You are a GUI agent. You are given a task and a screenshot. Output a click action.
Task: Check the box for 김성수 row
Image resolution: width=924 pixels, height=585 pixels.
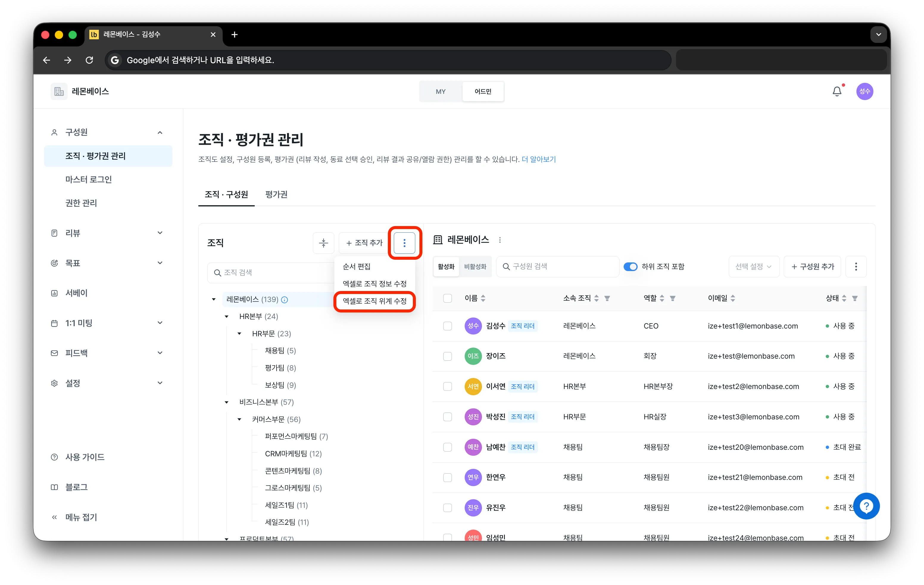tap(447, 326)
